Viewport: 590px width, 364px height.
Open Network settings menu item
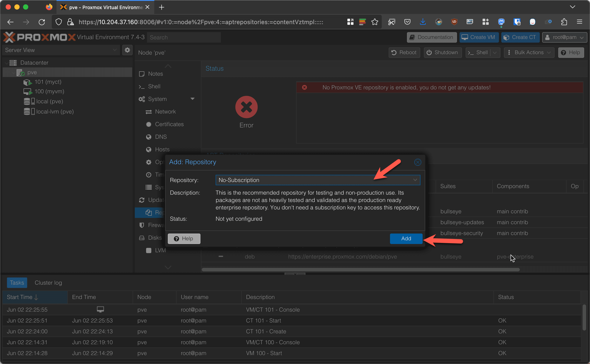165,112
